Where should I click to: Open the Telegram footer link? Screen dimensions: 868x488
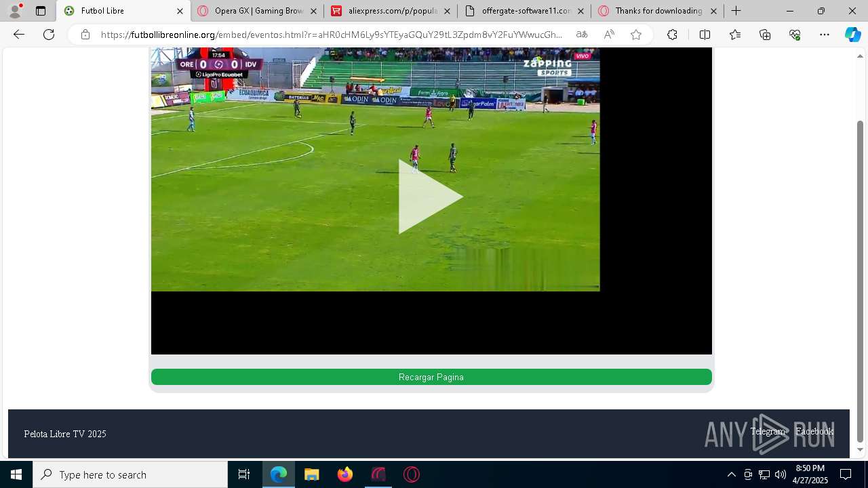coord(768,432)
